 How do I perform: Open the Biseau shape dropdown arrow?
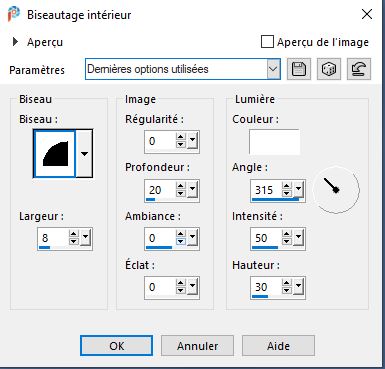point(84,154)
